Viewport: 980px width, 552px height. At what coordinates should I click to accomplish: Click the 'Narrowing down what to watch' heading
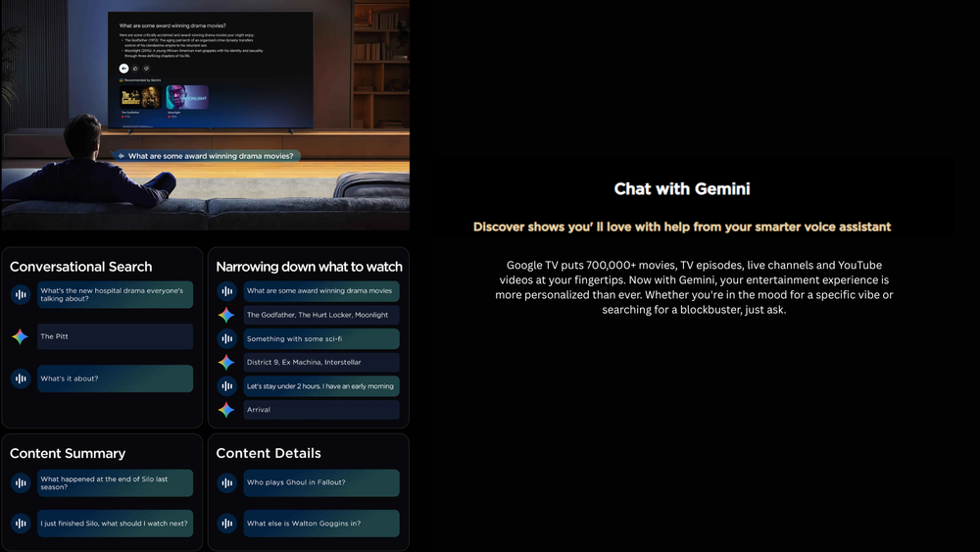pyautogui.click(x=310, y=267)
